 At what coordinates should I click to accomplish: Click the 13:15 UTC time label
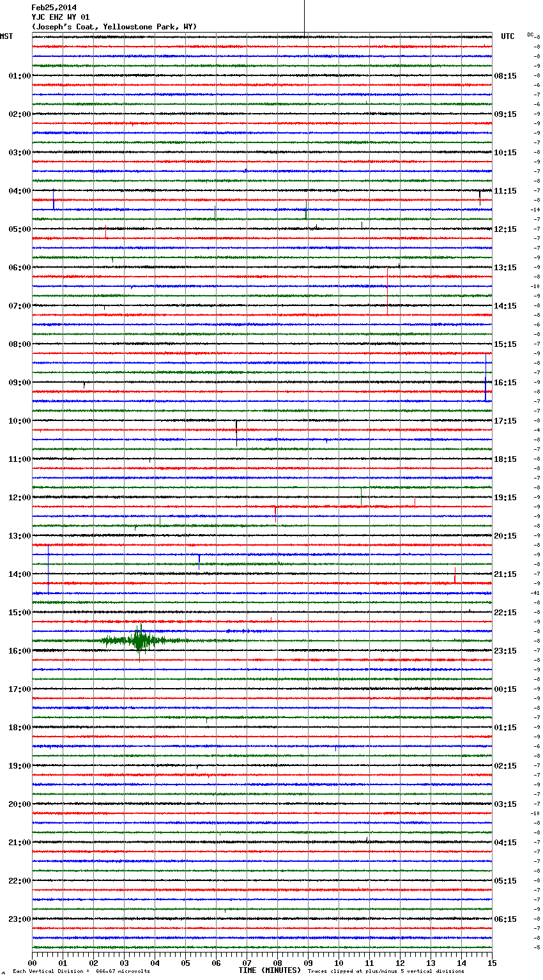click(x=505, y=268)
